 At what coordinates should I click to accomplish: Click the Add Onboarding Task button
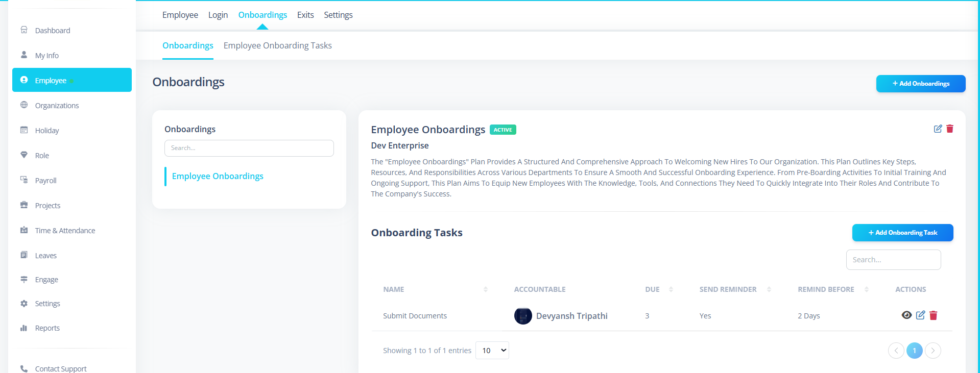[903, 233]
